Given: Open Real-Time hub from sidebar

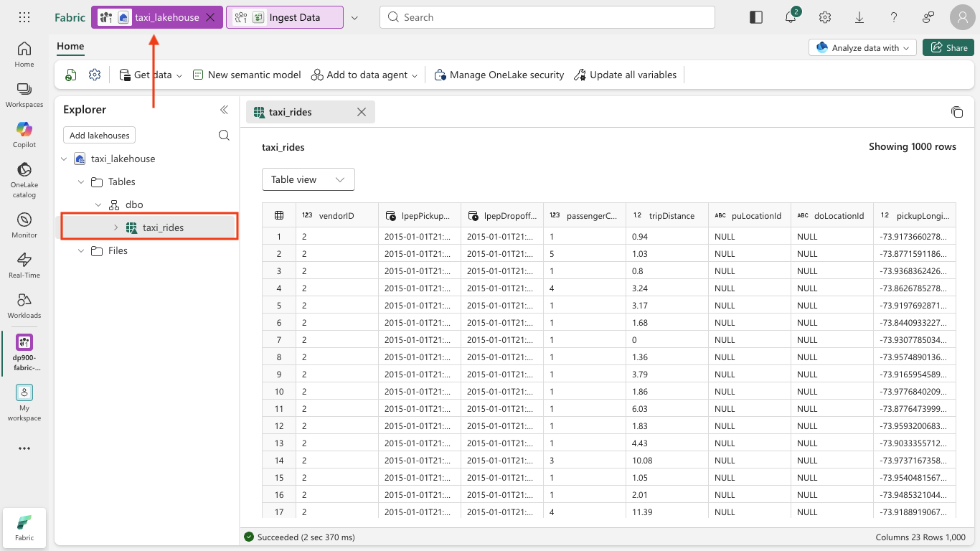Looking at the screenshot, I should pos(24,265).
